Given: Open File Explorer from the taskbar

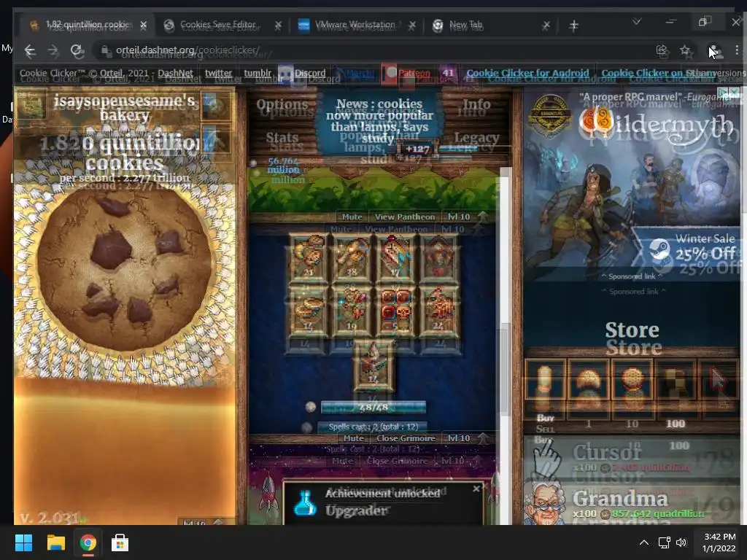Looking at the screenshot, I should [55, 542].
